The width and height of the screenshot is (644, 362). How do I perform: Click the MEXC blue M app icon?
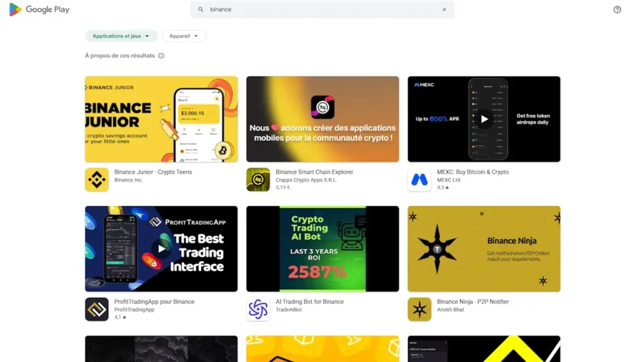419,179
